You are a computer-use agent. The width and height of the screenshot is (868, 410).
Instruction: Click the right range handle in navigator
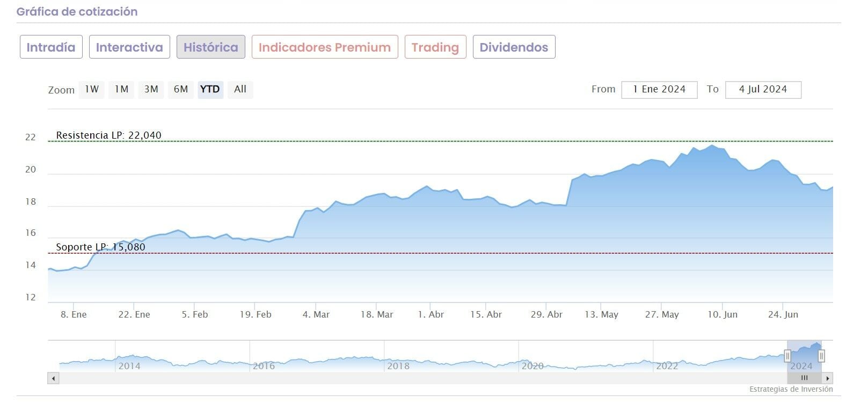821,356
